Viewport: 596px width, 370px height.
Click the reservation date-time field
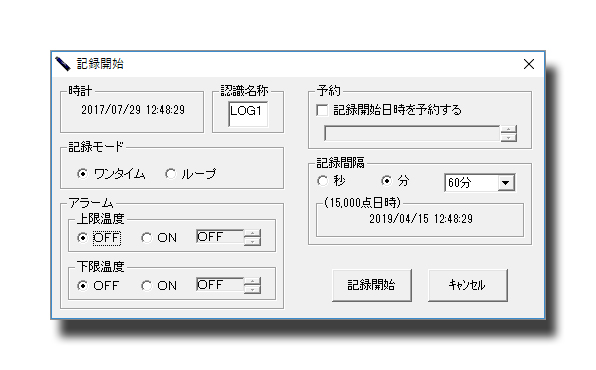(x=412, y=133)
